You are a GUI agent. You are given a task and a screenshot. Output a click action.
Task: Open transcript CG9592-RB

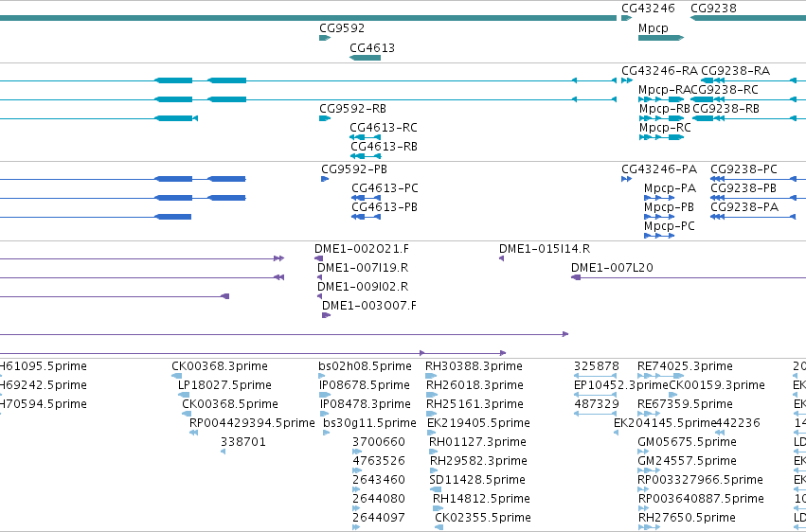[324, 118]
